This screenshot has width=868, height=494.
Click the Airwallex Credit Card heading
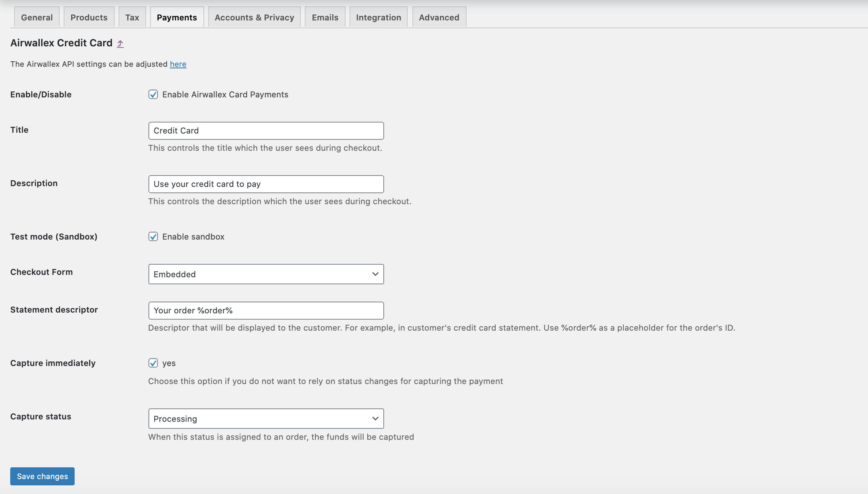(61, 43)
